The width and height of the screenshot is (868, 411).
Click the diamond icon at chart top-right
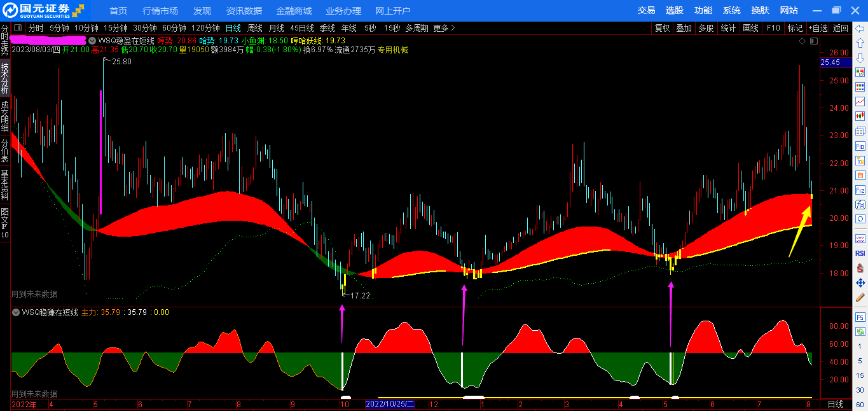tap(803, 41)
